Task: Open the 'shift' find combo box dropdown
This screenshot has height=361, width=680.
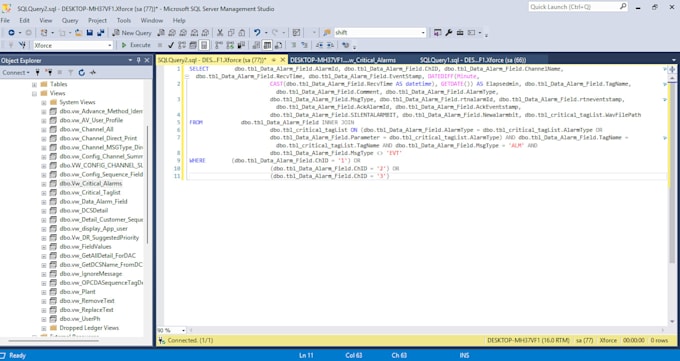Action: tap(423, 33)
